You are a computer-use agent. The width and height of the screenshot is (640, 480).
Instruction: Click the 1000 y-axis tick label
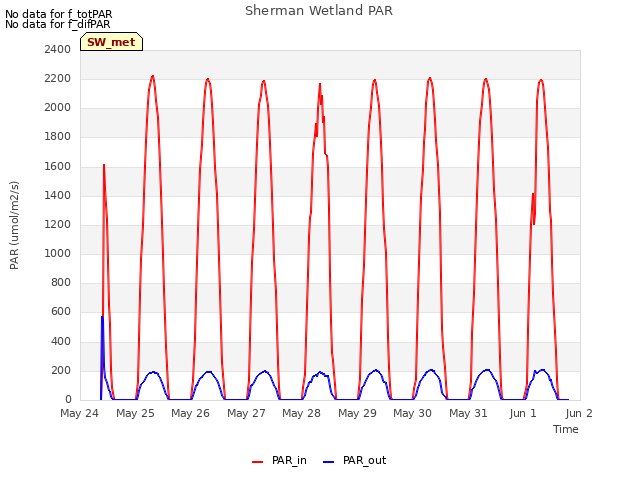pos(58,253)
